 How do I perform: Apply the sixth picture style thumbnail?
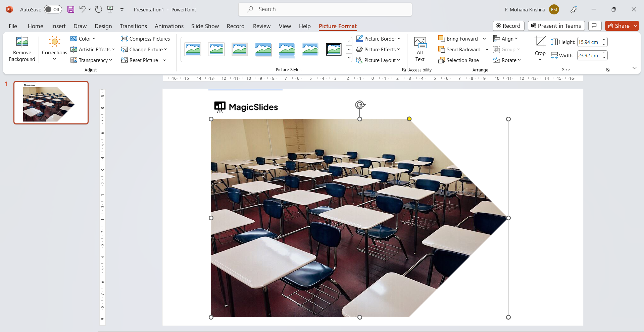click(x=310, y=49)
